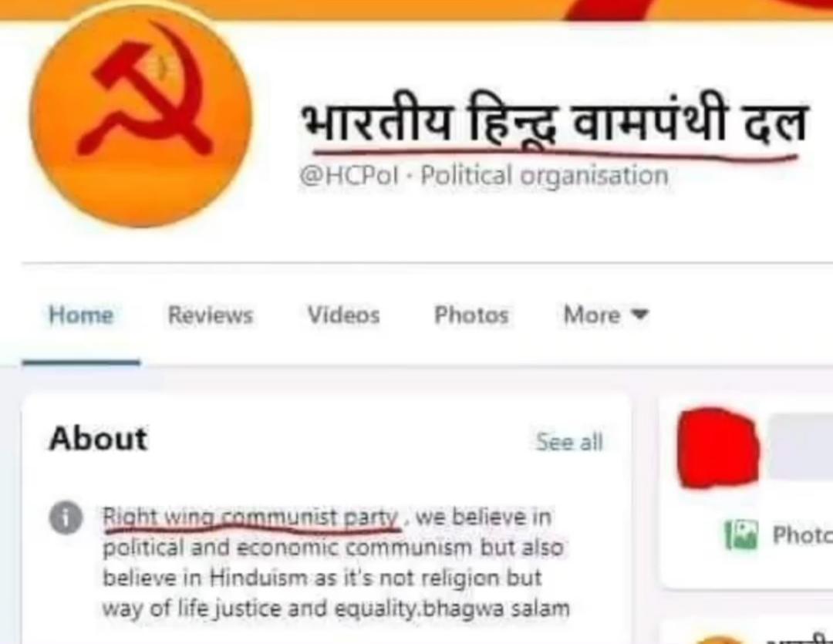833x644 pixels.
Task: Expand the More dropdown arrow
Action: point(640,313)
